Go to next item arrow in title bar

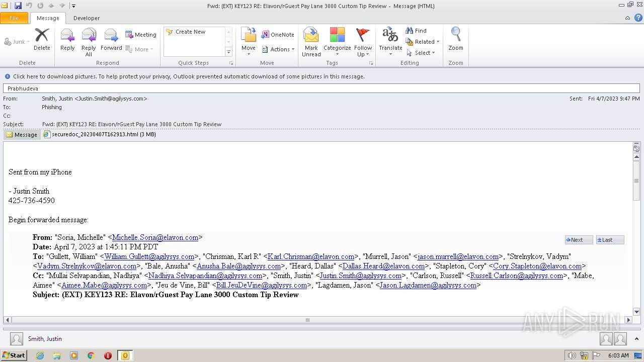point(62,6)
